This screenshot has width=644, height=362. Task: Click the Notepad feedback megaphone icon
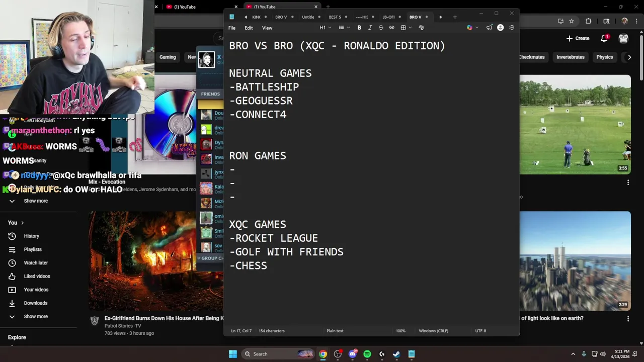(489, 28)
